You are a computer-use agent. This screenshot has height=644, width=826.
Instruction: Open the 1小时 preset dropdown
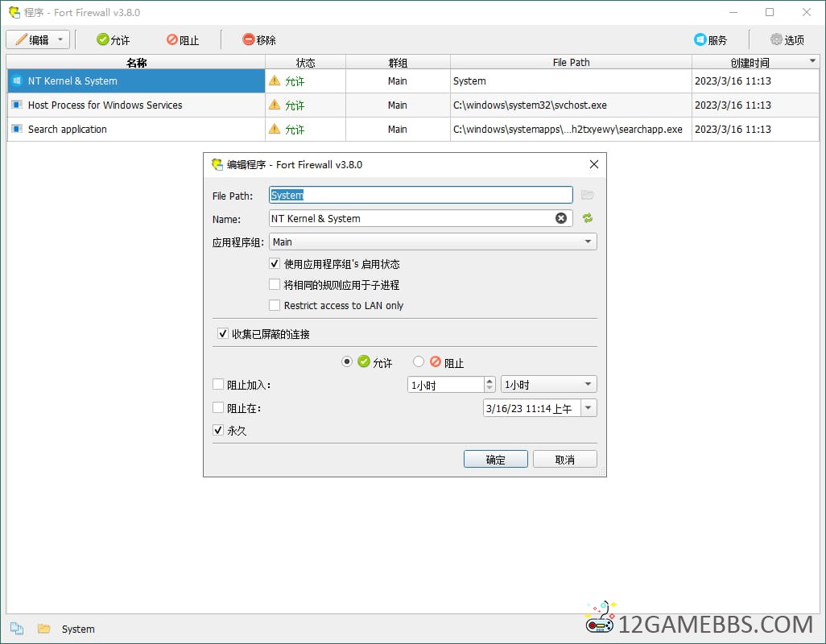coord(548,385)
